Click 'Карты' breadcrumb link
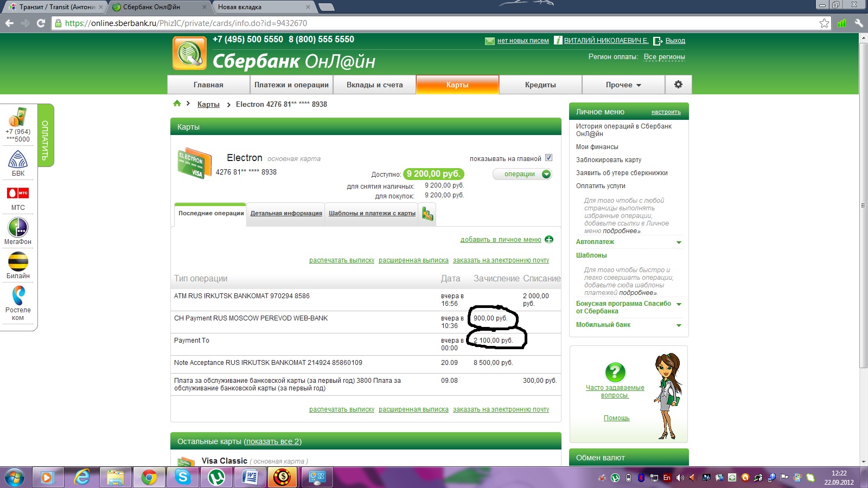 208,104
